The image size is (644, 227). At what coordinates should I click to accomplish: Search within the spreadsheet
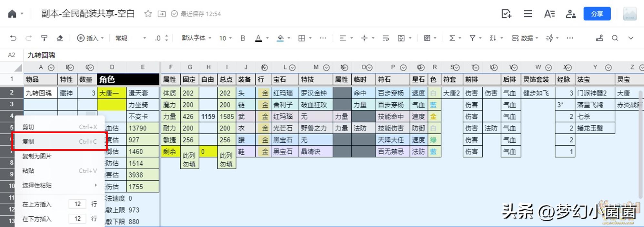[x=615, y=38]
